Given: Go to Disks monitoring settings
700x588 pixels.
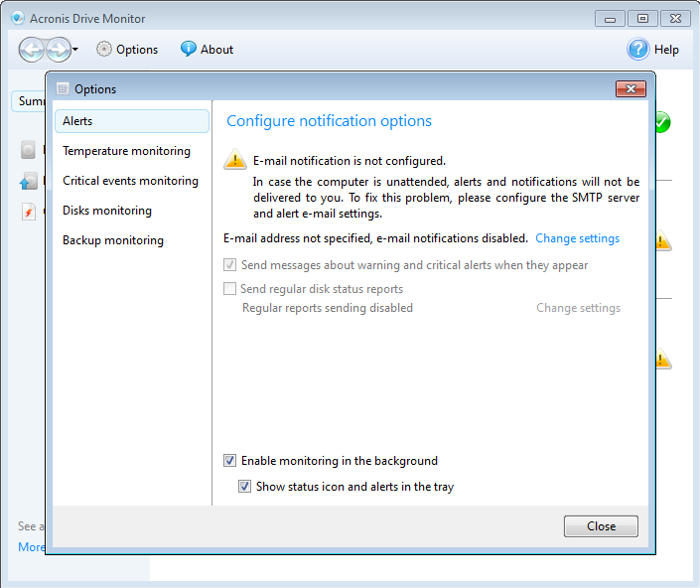Looking at the screenshot, I should 107,211.
